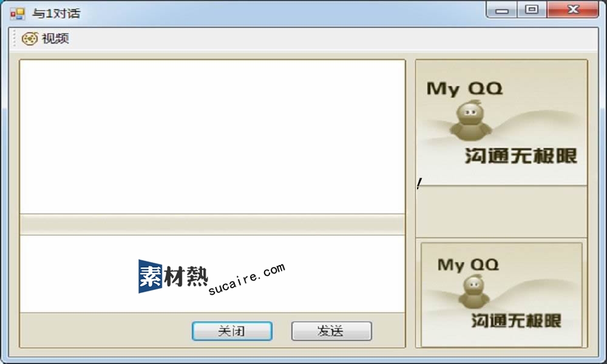Image resolution: width=607 pixels, height=364 pixels.
Task: Click the toolbar drag grip handle
Action: (x=15, y=39)
